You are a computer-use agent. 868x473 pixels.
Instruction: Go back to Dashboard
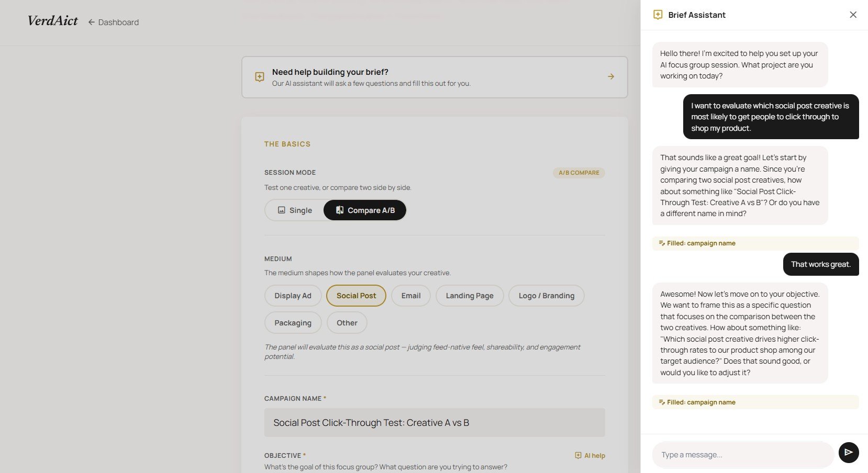114,22
